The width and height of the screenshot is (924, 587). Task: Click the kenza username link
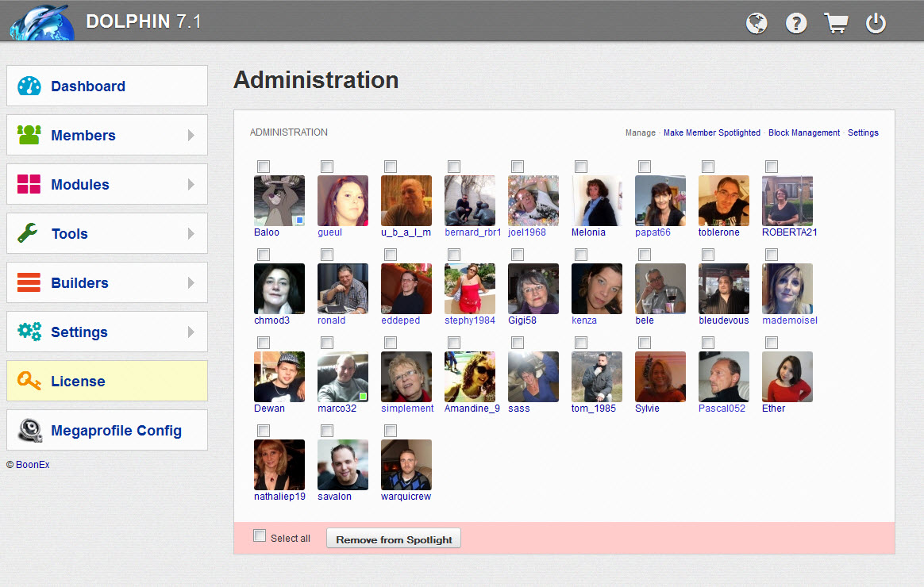coord(584,320)
